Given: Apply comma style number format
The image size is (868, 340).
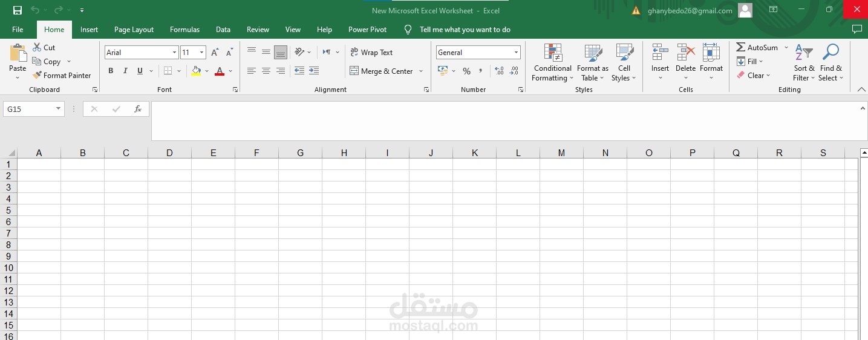Looking at the screenshot, I should point(481,71).
